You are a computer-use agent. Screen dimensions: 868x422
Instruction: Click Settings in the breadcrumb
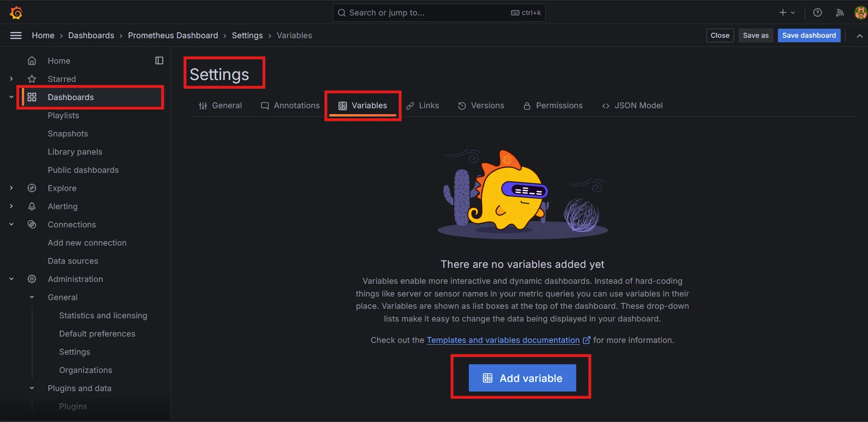click(247, 35)
